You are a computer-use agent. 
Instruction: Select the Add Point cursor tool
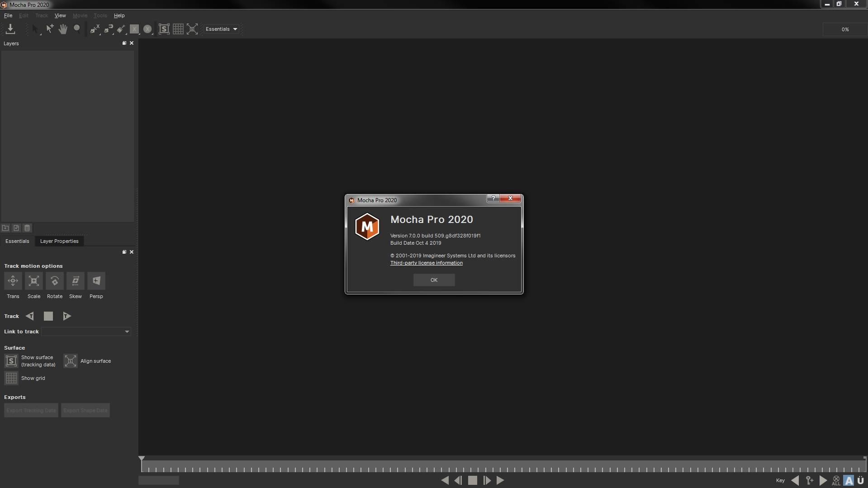[49, 29]
